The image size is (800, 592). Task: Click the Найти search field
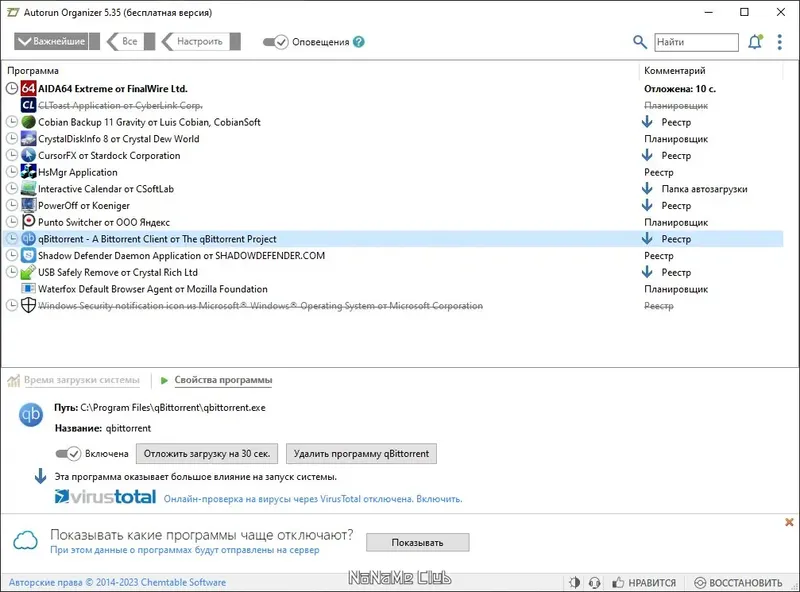click(x=696, y=42)
